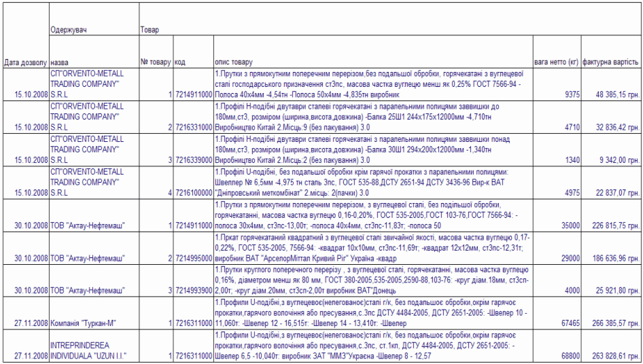Select the cell with code 7214993900
This screenshot has width=643, height=364.
[x=193, y=292]
